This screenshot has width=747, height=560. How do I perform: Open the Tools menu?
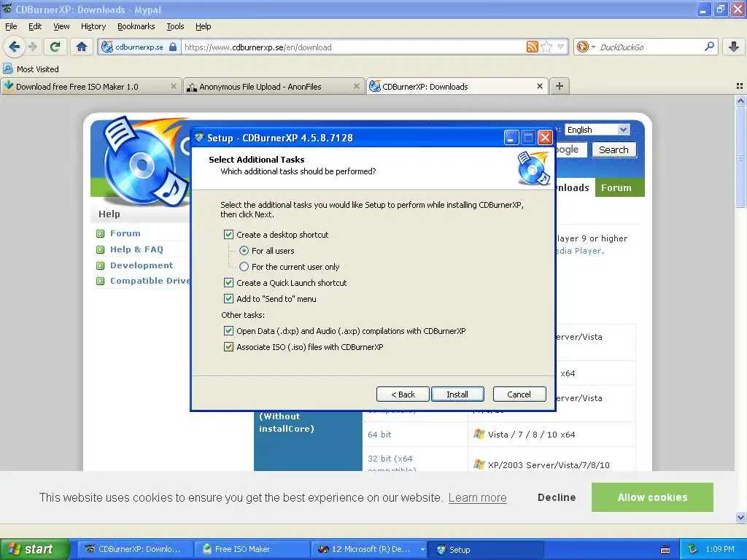[x=175, y=26]
